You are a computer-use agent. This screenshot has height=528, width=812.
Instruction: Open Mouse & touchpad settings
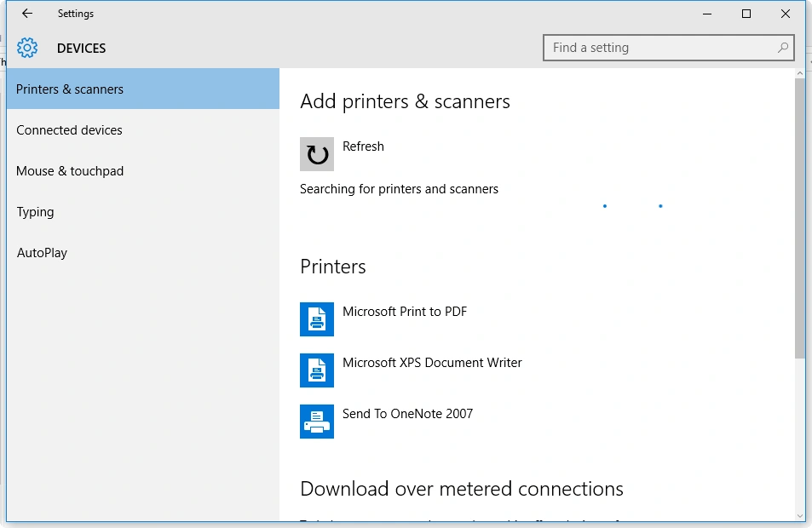coord(143,171)
